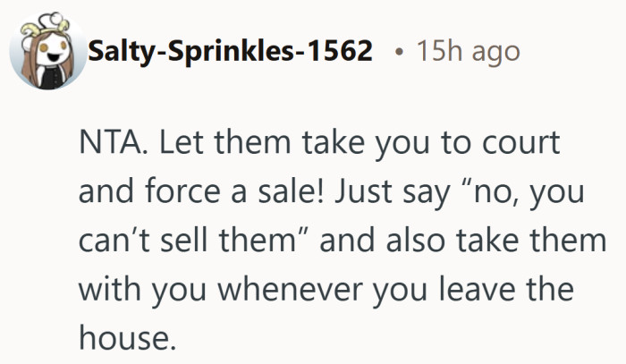
Task: Click the word "house." on the last line
Action: point(123,337)
